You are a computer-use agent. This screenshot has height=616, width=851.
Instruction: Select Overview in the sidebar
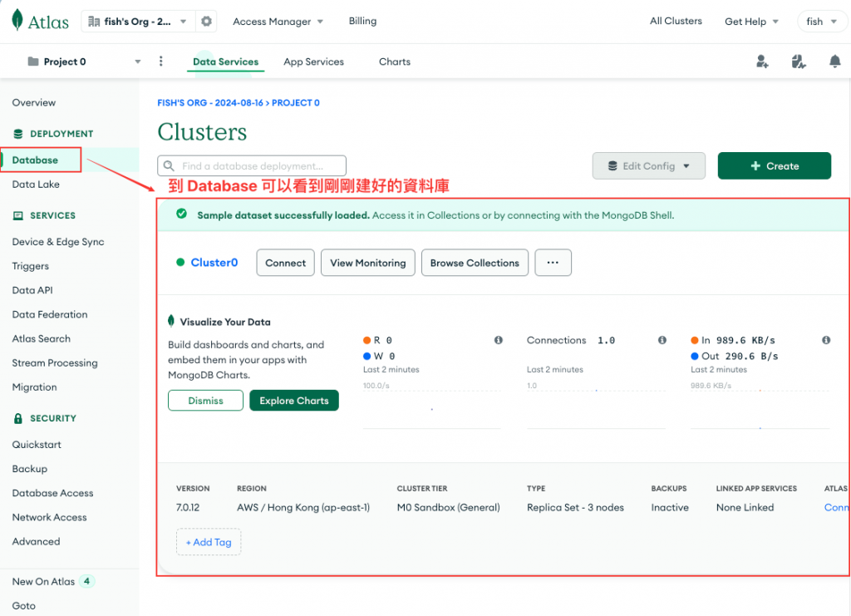pyautogui.click(x=33, y=102)
